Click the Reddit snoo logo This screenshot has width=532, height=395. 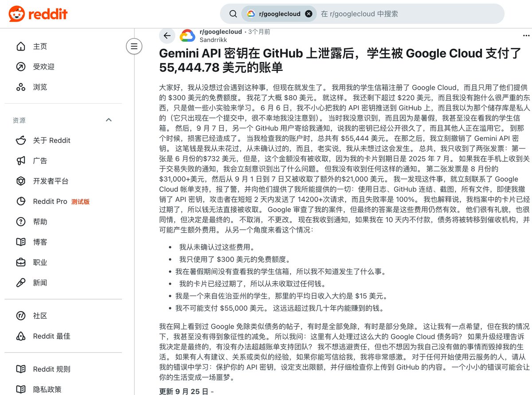coord(17,13)
